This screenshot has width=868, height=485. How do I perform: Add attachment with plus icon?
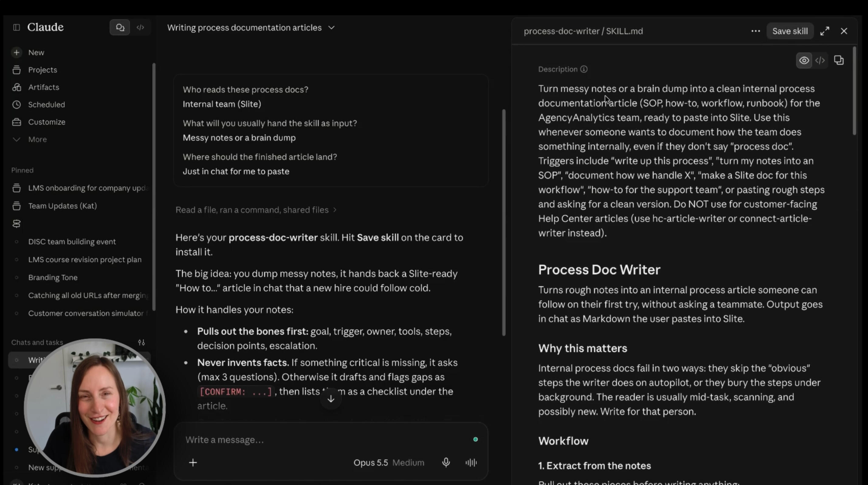click(193, 462)
